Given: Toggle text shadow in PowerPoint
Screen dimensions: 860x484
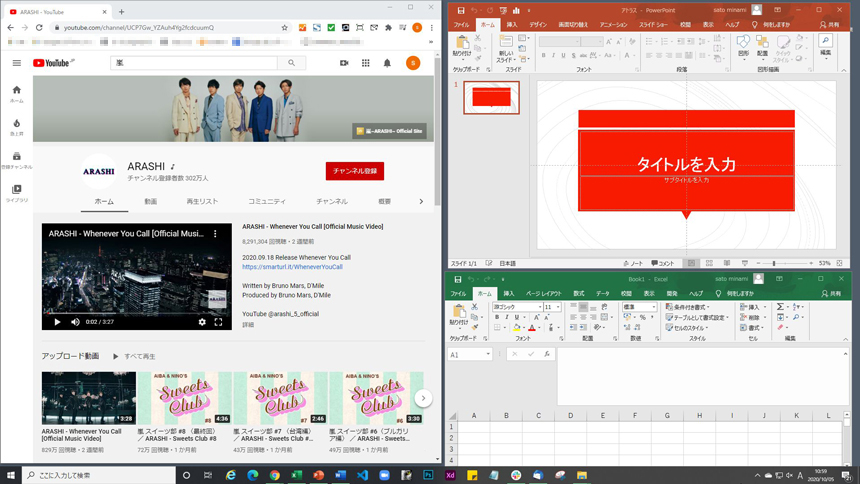Looking at the screenshot, I should pyautogui.click(x=573, y=55).
